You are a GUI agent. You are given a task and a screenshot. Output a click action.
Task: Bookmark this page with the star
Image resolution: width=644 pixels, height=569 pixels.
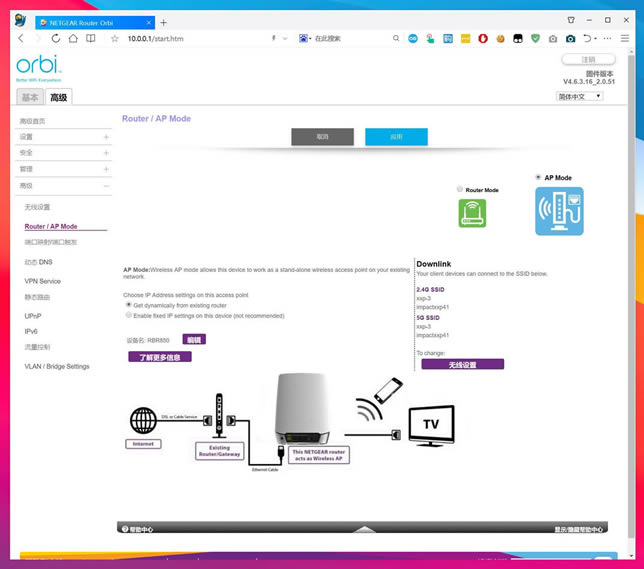pos(115,39)
